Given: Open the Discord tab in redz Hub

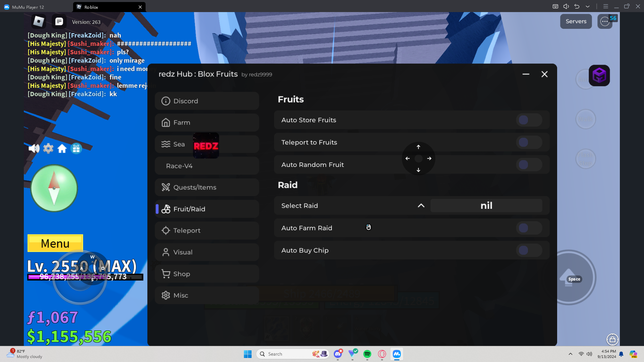Looking at the screenshot, I should pos(207,101).
